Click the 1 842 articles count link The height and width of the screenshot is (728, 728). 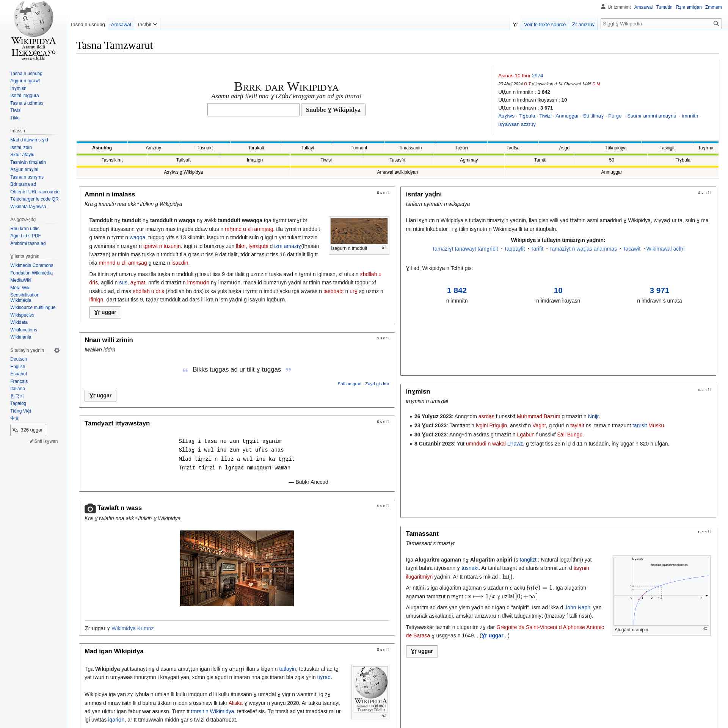(x=457, y=290)
